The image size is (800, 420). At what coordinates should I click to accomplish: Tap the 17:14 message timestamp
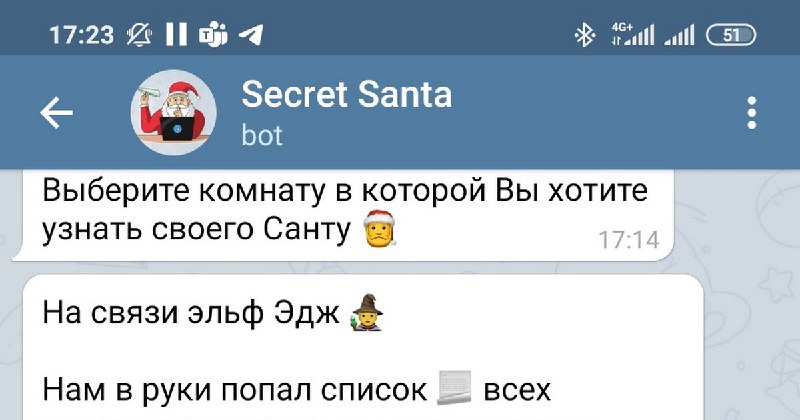click(x=629, y=240)
